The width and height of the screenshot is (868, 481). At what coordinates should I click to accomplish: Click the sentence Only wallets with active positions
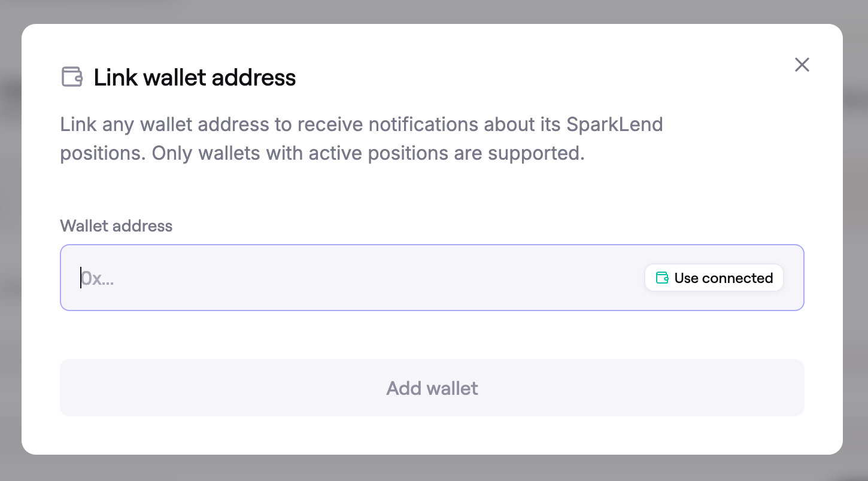368,153
